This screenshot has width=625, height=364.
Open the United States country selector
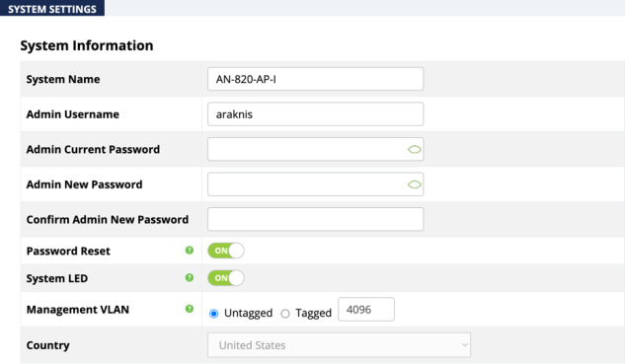(x=339, y=345)
